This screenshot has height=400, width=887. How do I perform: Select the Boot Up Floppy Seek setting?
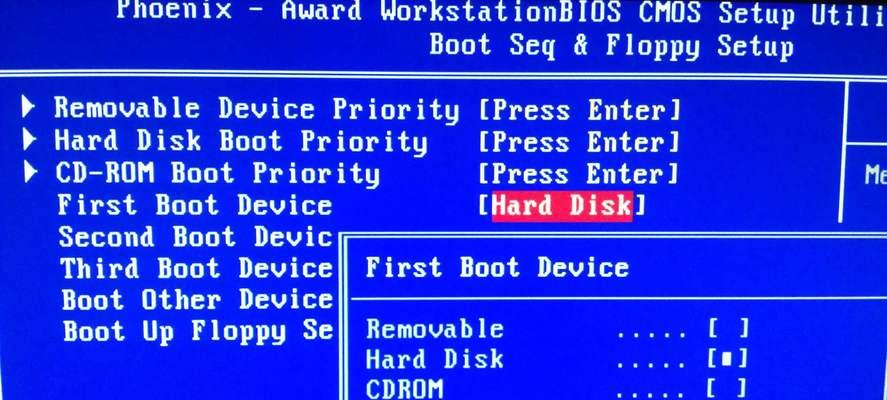coord(198,332)
